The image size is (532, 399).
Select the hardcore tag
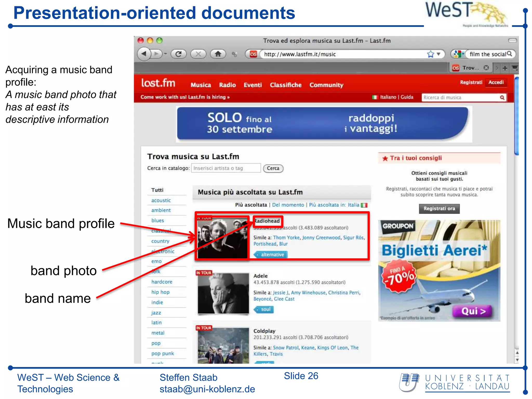tap(162, 282)
